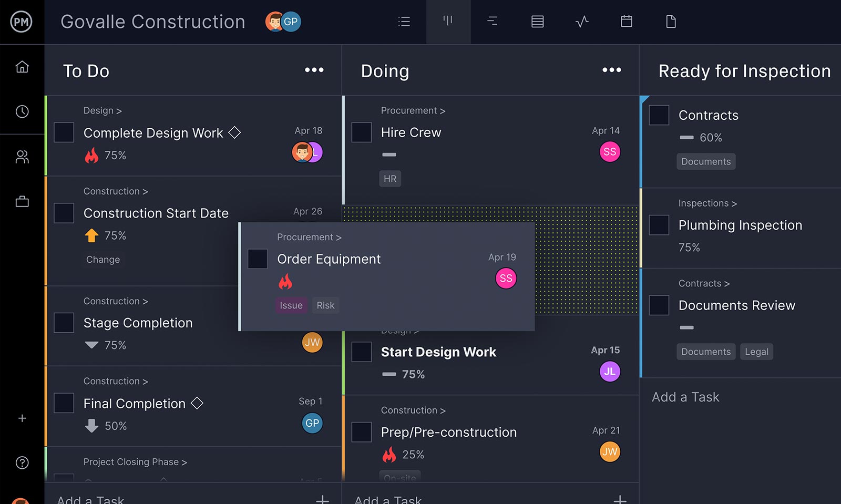The width and height of the screenshot is (841, 504).
Task: Check the Hire Crew task checkbox
Action: point(361,132)
